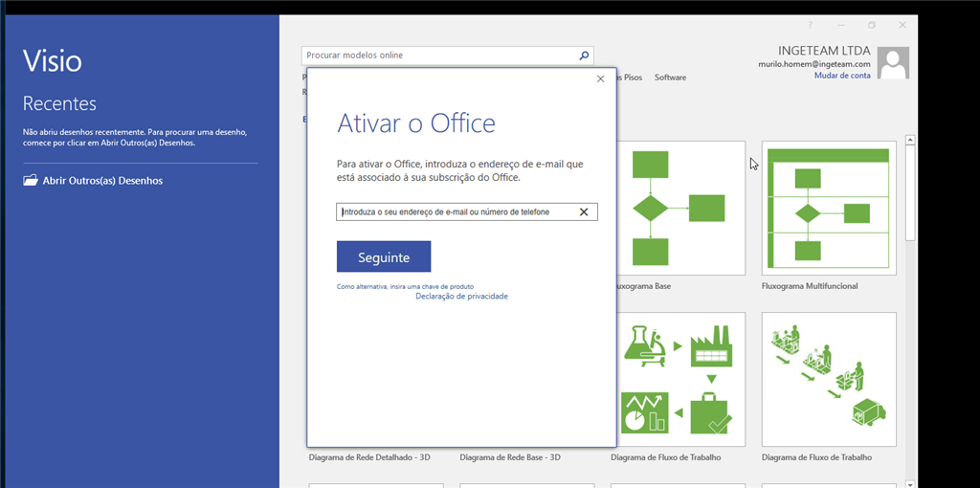The image size is (980, 488).
Task: Click the Diagrama de Rede Base - 3D label
Action: coord(510,457)
